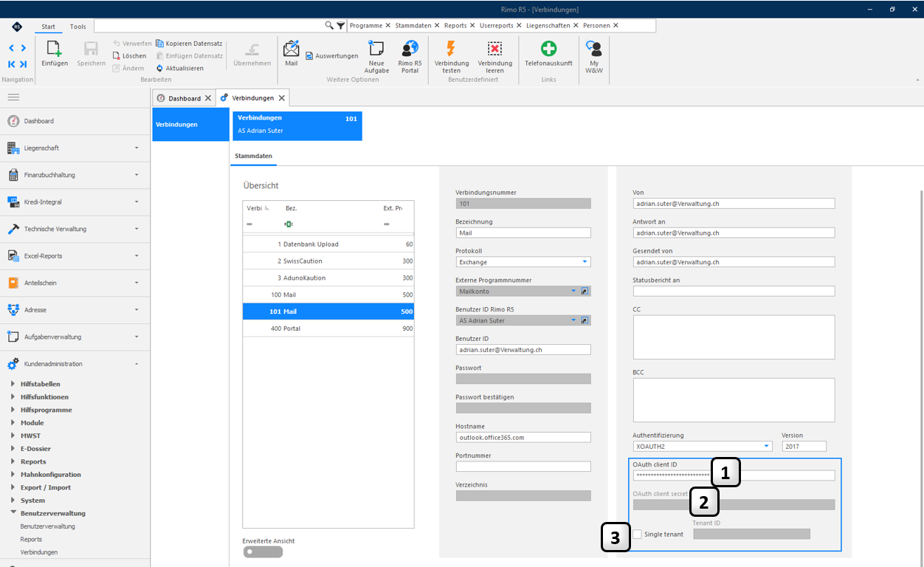Image resolution: width=924 pixels, height=567 pixels.
Task: Select the AdunoKaution row
Action: (328, 278)
